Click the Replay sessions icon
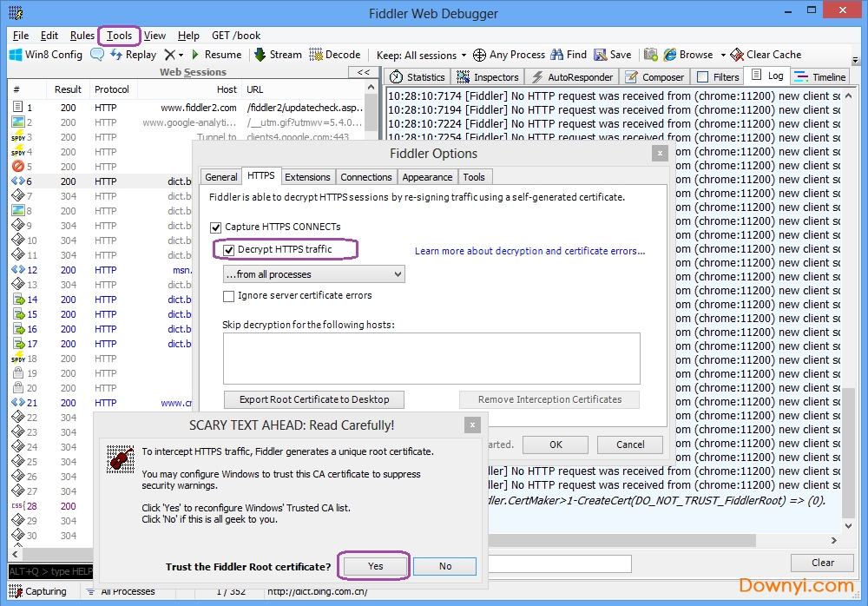 [116, 55]
